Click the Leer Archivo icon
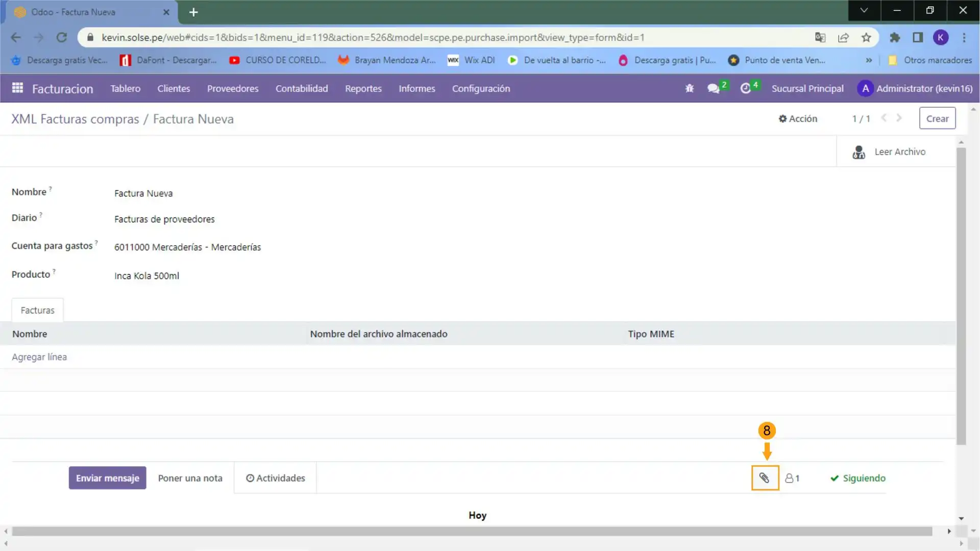 pos(859,152)
